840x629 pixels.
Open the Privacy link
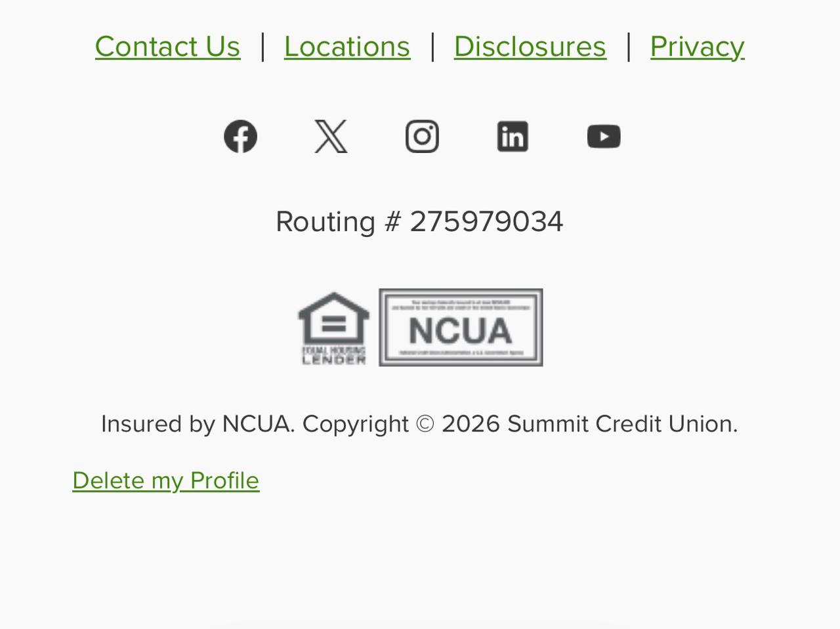(x=697, y=47)
